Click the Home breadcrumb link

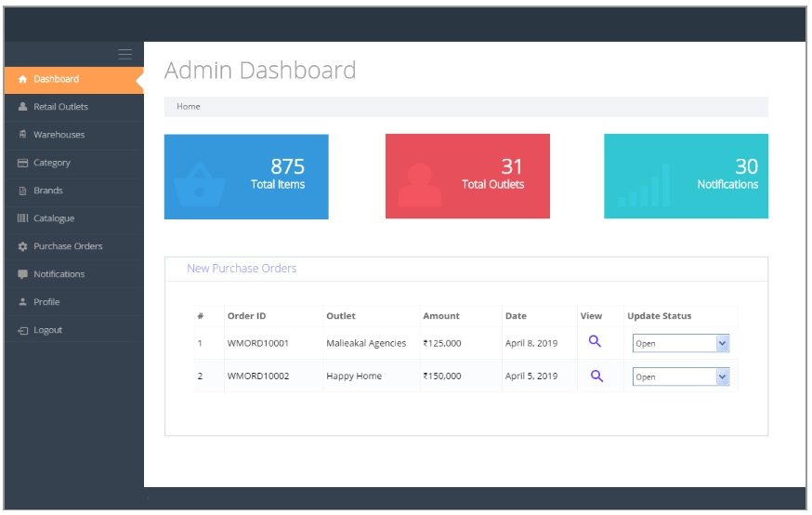[189, 107]
